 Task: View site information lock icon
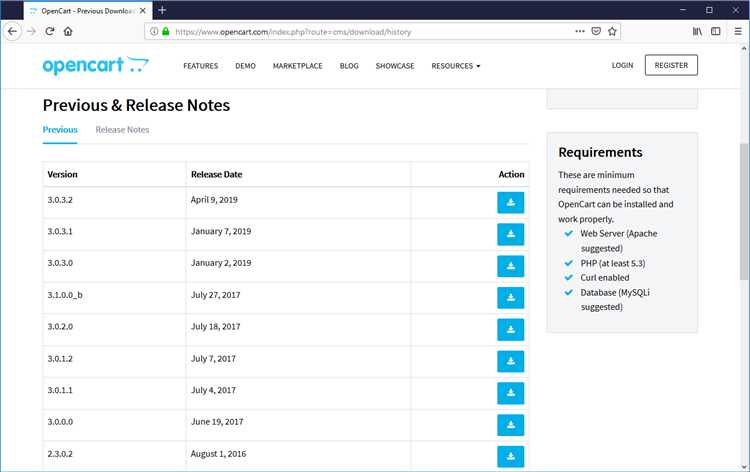165,32
